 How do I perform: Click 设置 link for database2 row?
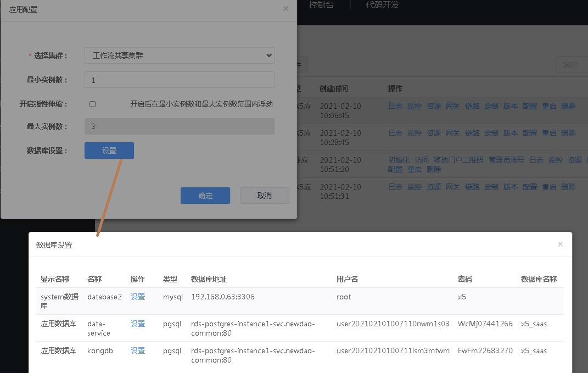(138, 297)
